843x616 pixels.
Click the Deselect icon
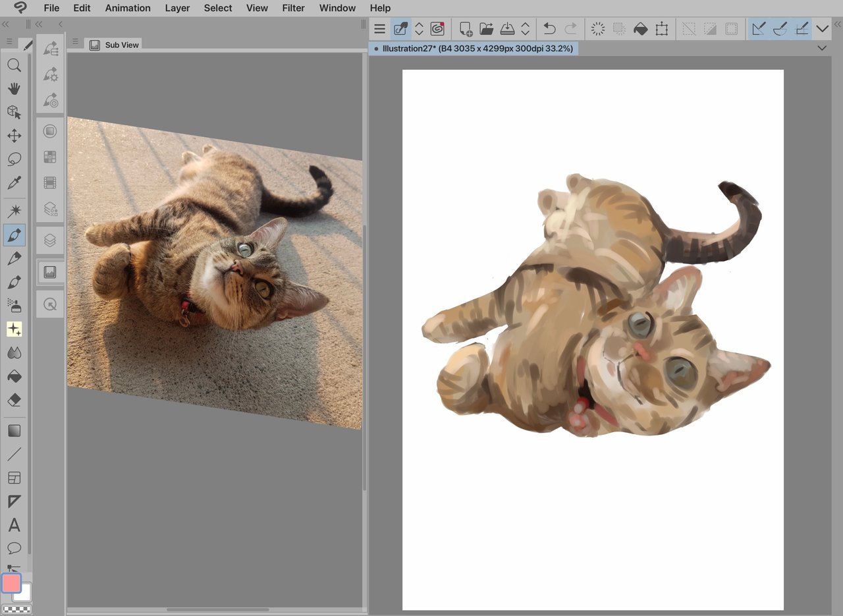click(689, 29)
